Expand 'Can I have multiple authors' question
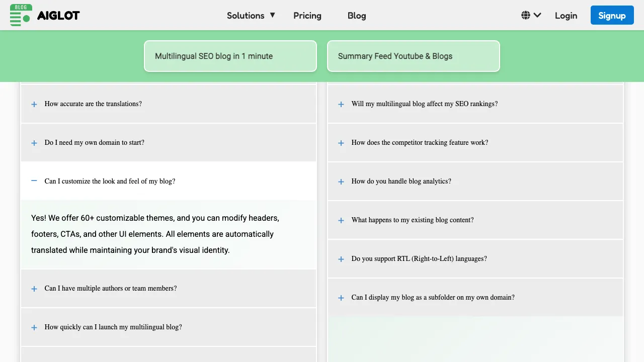 point(111,289)
